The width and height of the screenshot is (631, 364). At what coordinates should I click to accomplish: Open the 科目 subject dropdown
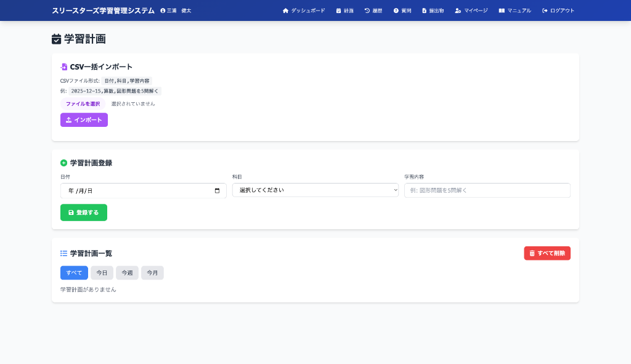[x=315, y=190]
